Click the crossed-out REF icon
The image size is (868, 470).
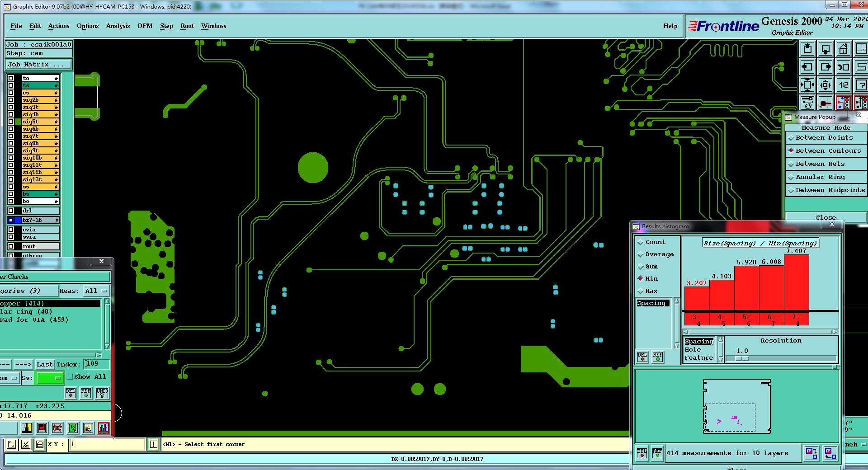pos(57,428)
